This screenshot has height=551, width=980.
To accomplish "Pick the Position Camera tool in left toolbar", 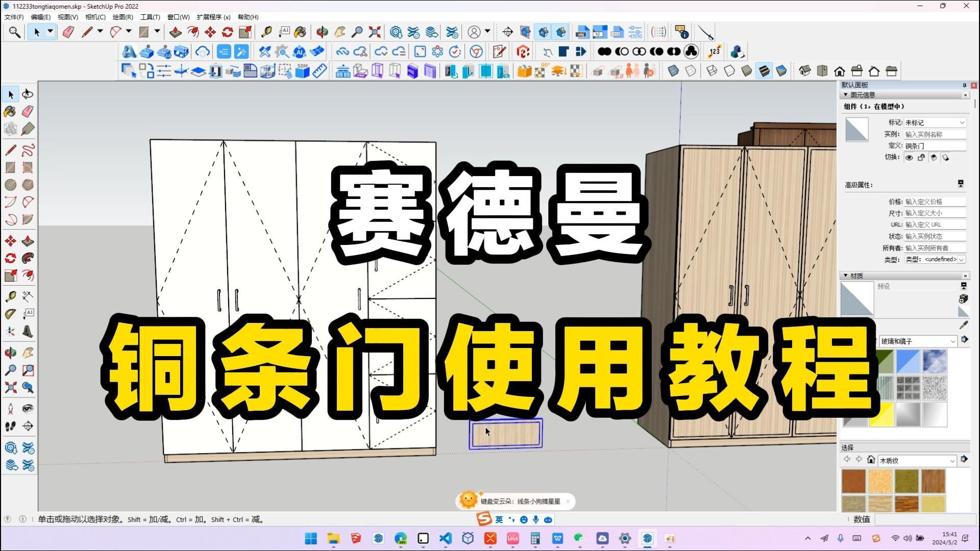I will pos(11,409).
